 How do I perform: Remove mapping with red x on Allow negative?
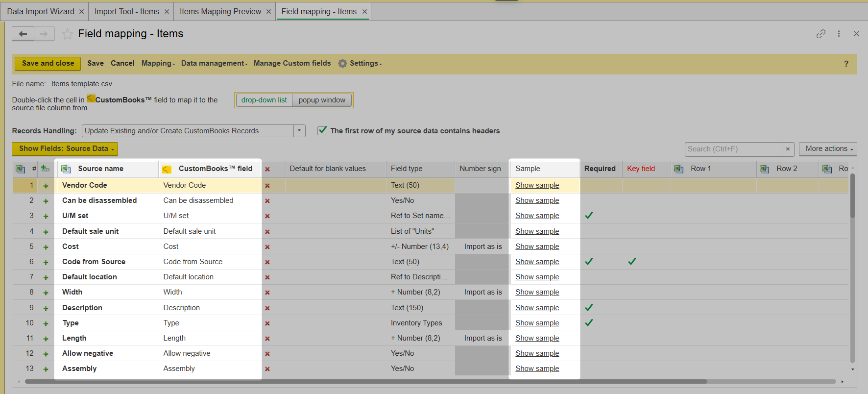(x=267, y=354)
